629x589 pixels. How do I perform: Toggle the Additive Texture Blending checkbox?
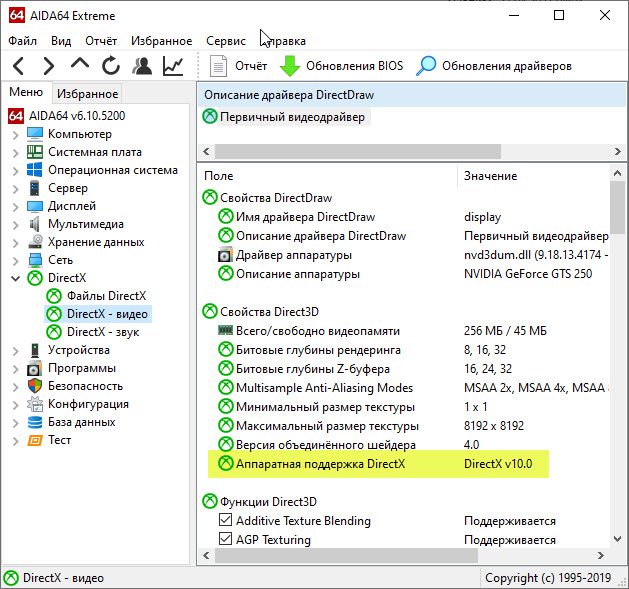pos(225,520)
